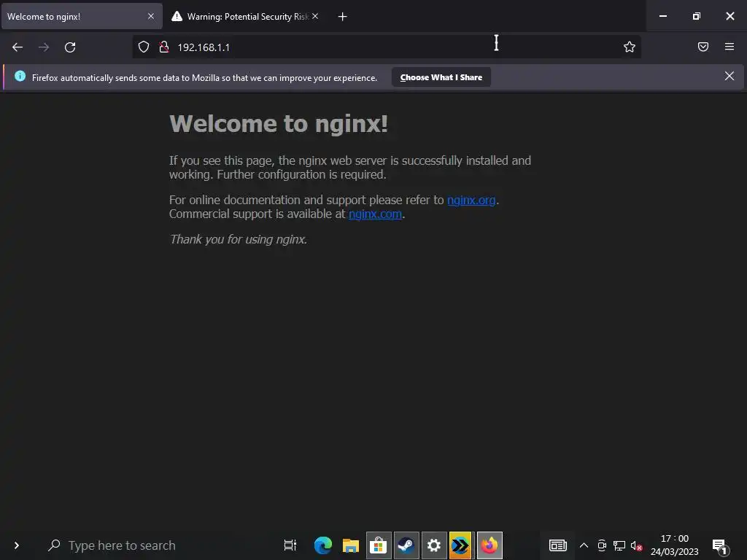Click the Firefox icon in taskbar
This screenshot has height=560, width=747.
(489, 545)
